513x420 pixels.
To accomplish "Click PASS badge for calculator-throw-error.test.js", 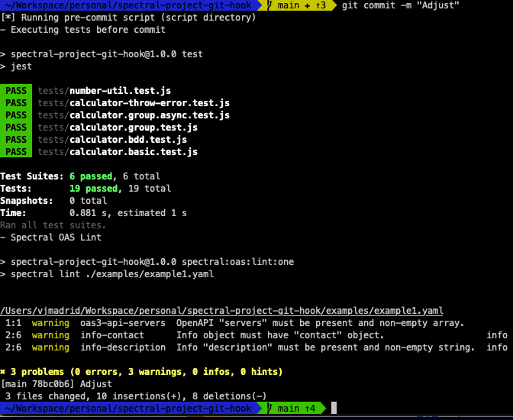I will (x=16, y=103).
